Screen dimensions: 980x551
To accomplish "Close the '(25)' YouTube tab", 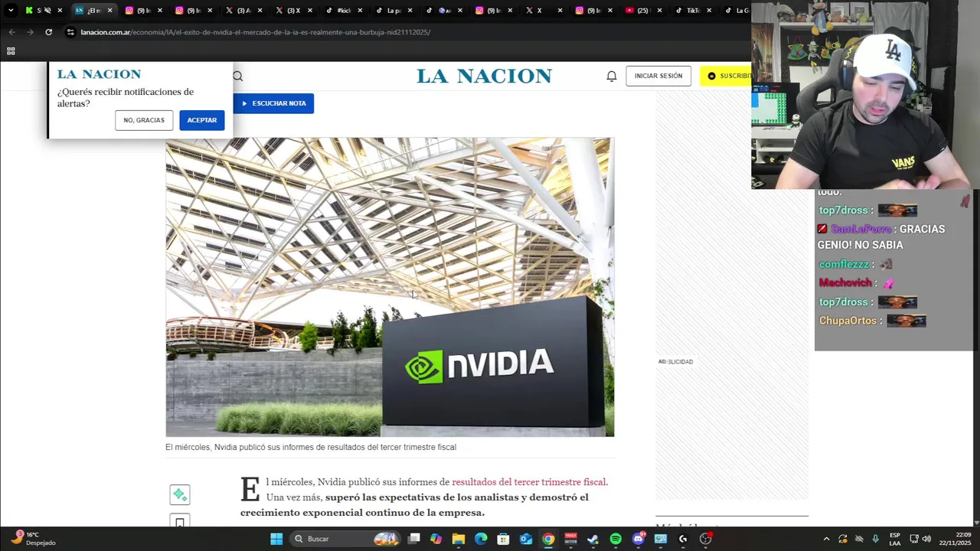I will [x=659, y=11].
